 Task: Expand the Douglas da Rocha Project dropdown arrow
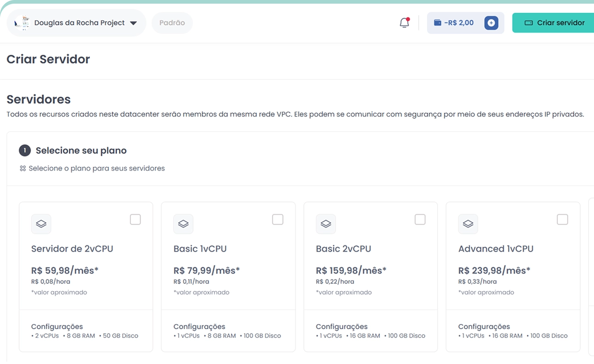click(x=134, y=23)
